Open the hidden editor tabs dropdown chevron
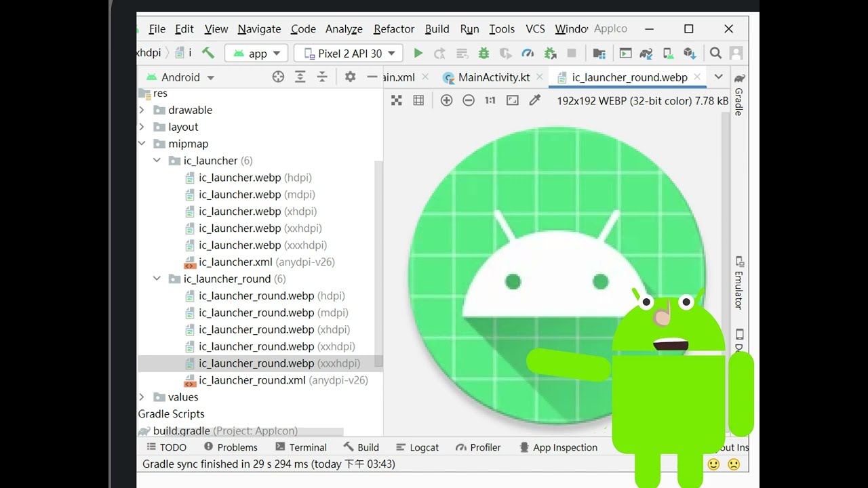 [718, 77]
